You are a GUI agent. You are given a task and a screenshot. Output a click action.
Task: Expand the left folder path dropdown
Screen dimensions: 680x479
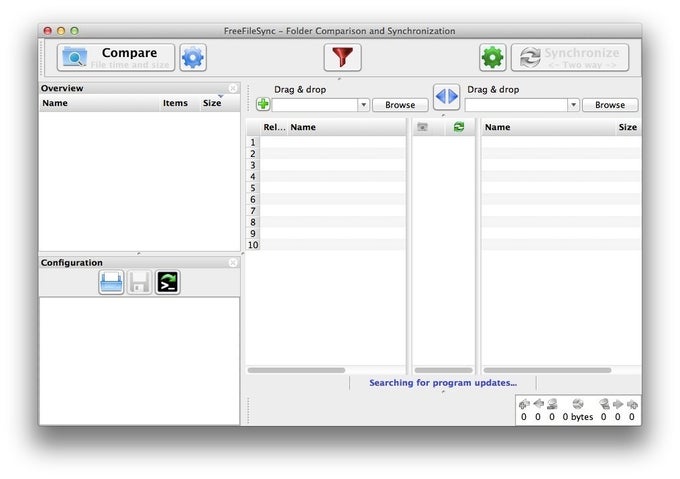click(363, 105)
